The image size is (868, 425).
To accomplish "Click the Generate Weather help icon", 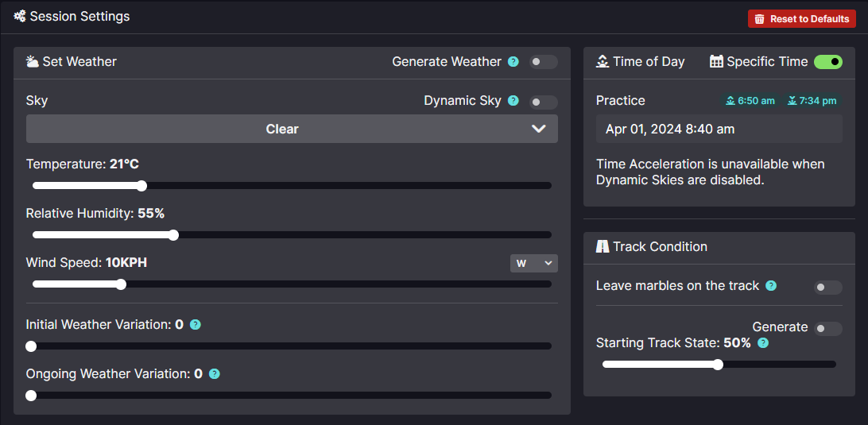I will point(513,61).
